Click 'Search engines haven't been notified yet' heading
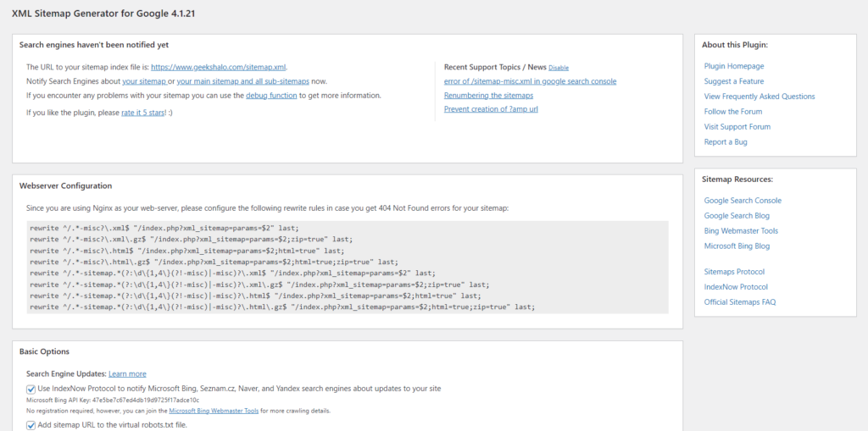Viewport: 868px width, 431px height. 94,45
